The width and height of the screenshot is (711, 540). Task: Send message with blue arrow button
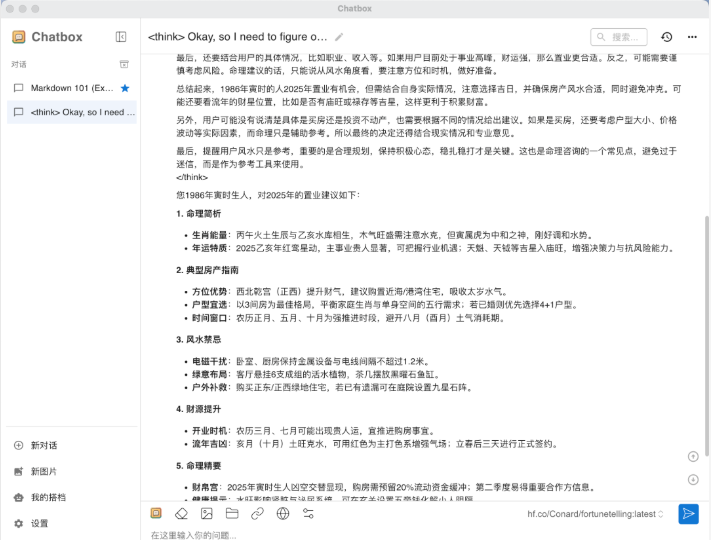tap(688, 514)
